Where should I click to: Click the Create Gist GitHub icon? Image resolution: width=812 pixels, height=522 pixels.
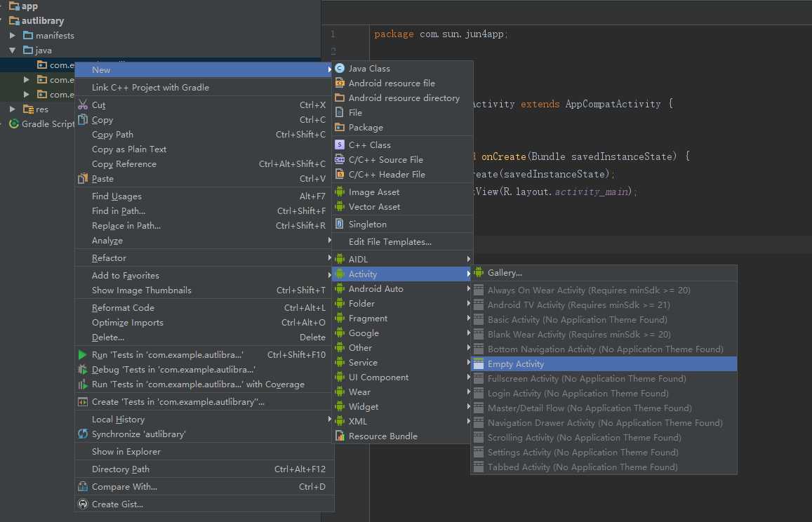click(82, 504)
